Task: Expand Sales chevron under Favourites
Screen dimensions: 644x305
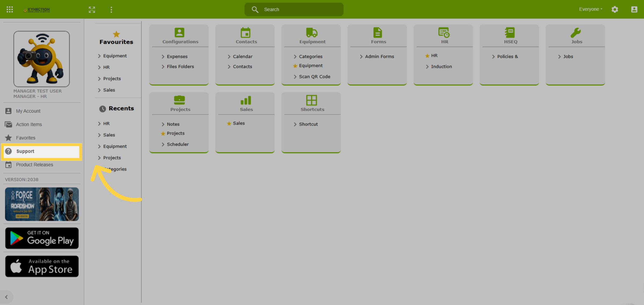Action: [x=99, y=90]
